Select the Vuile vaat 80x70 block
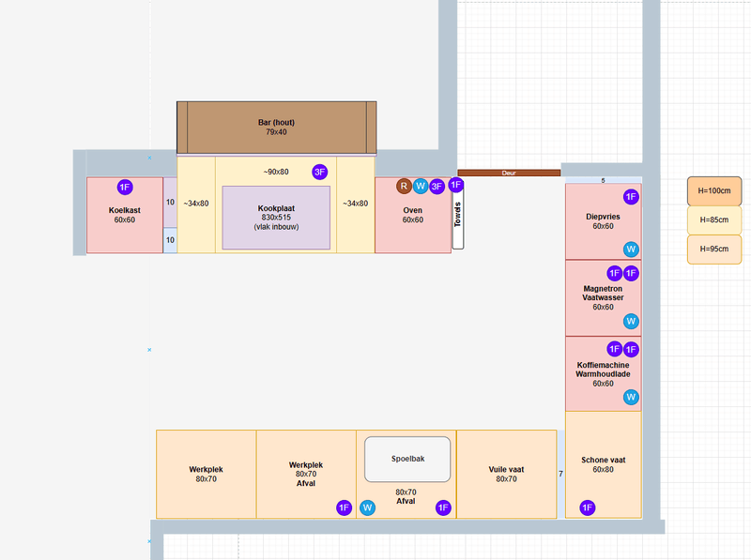The height and width of the screenshot is (560, 751). (506, 475)
